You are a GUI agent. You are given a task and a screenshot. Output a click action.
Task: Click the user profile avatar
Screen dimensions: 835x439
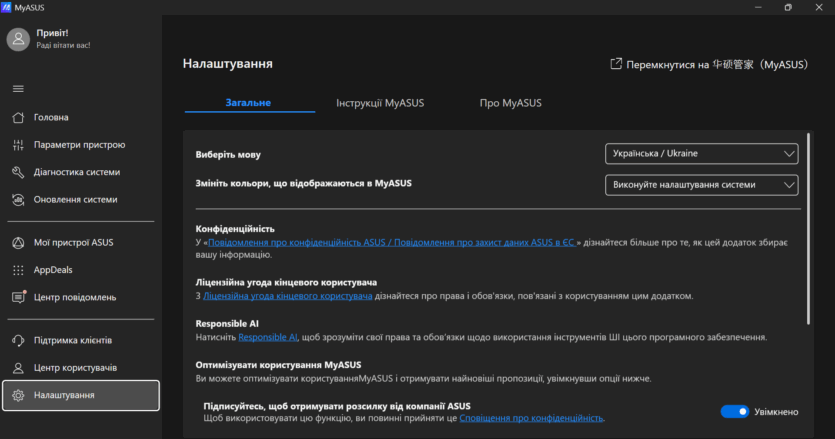18,39
